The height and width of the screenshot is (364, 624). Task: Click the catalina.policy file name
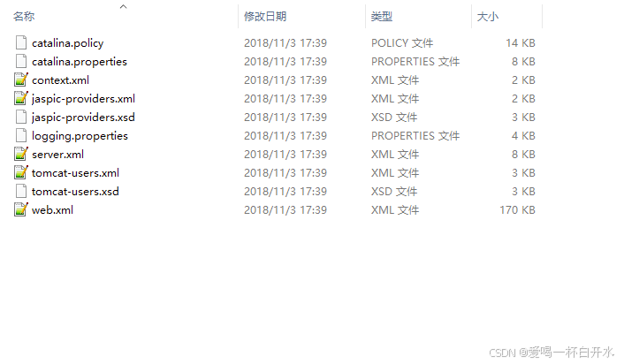[x=68, y=43]
